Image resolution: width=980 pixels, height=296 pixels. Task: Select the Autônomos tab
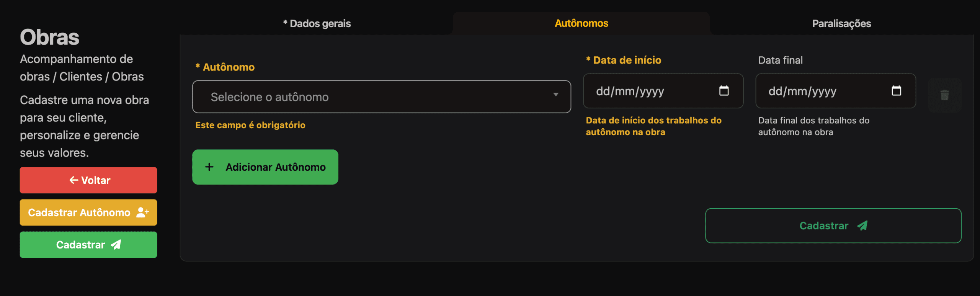coord(581,24)
